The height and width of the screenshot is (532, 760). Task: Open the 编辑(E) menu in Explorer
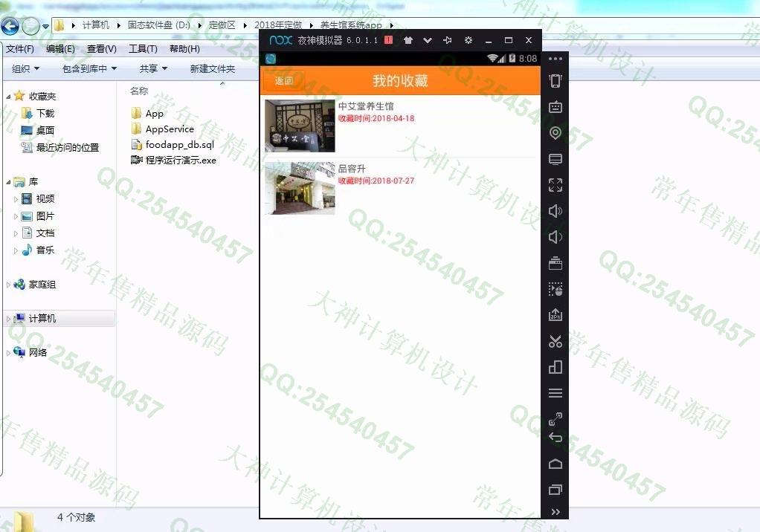pos(60,49)
